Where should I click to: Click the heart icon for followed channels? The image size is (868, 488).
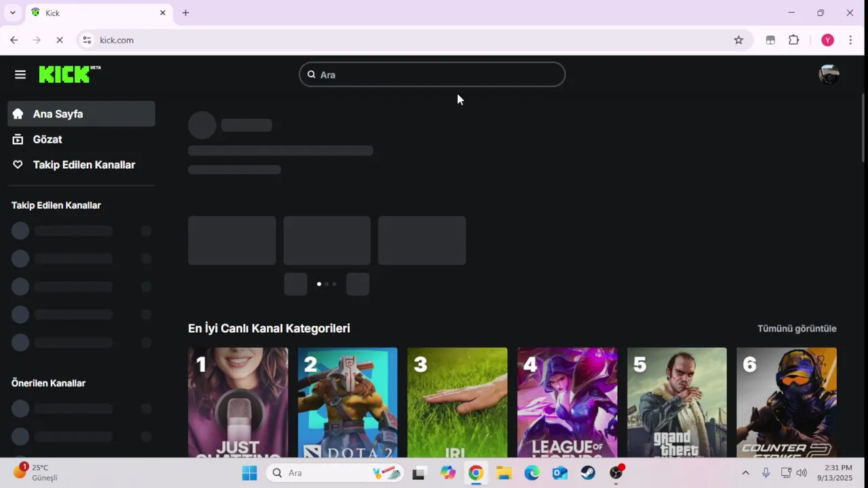(18, 165)
